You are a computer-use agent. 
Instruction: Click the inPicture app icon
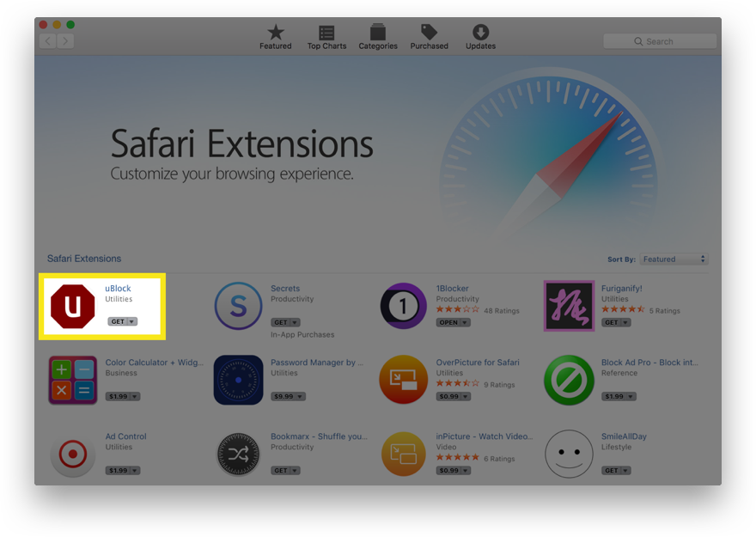tap(404, 455)
